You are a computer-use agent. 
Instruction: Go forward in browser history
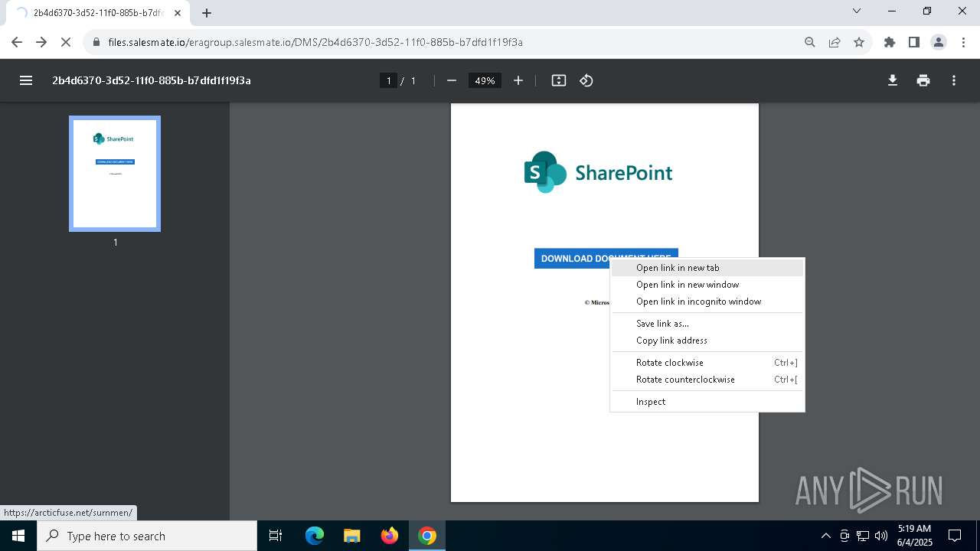pyautogui.click(x=41, y=42)
